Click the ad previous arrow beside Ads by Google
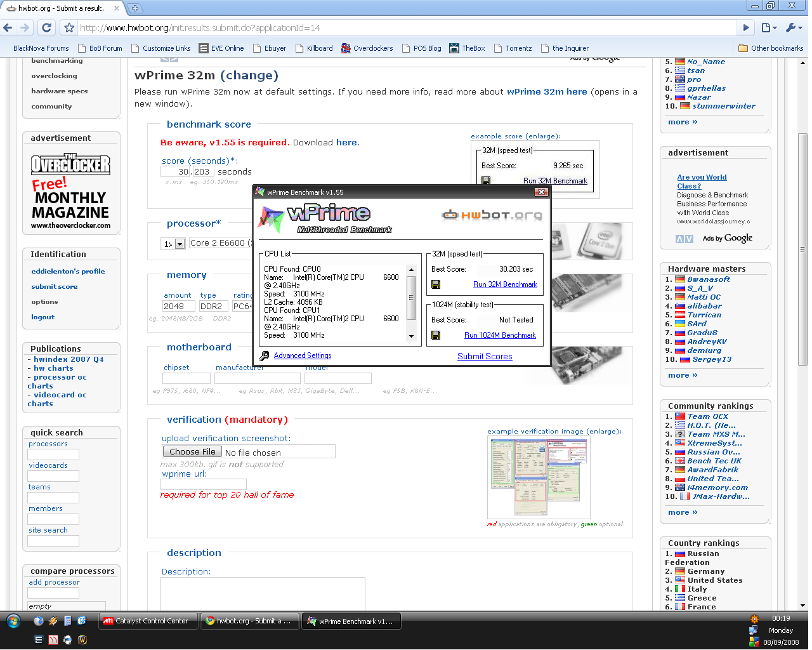Image resolution: width=812 pixels, height=650 pixels. click(679, 239)
